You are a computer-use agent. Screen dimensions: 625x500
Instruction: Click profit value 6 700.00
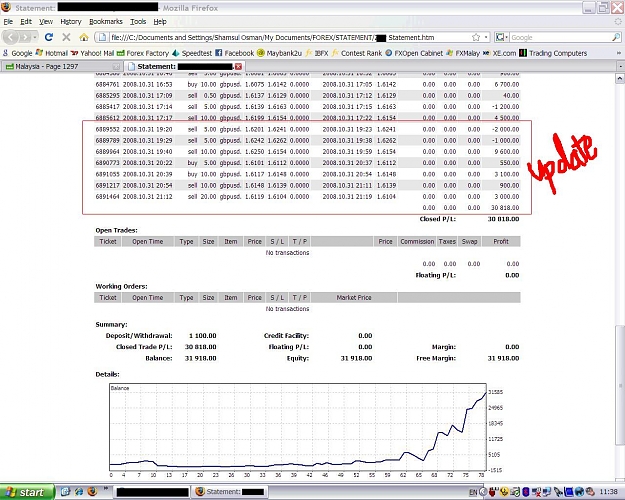pos(507,85)
